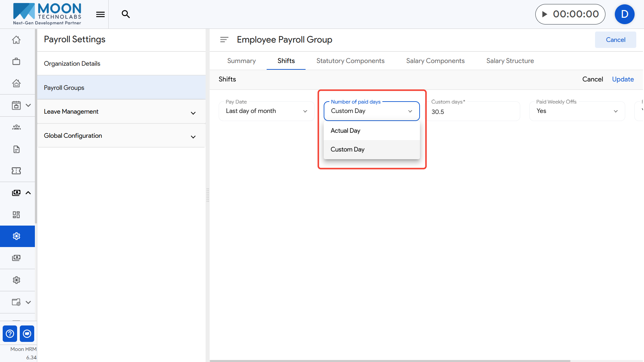The image size is (644, 362).
Task: Click the team members sidebar icon
Action: (16, 127)
